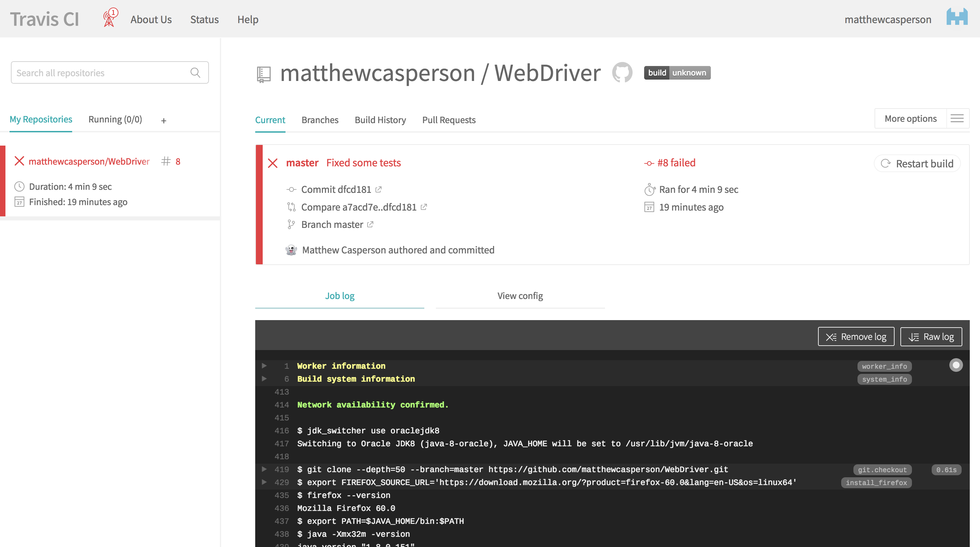Click the Raw log button
The width and height of the screenshot is (980, 547).
pos(931,337)
